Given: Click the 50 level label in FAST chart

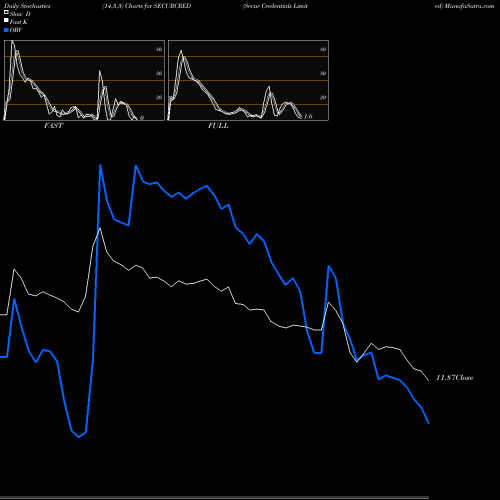Looking at the screenshot, I should coord(159,73).
